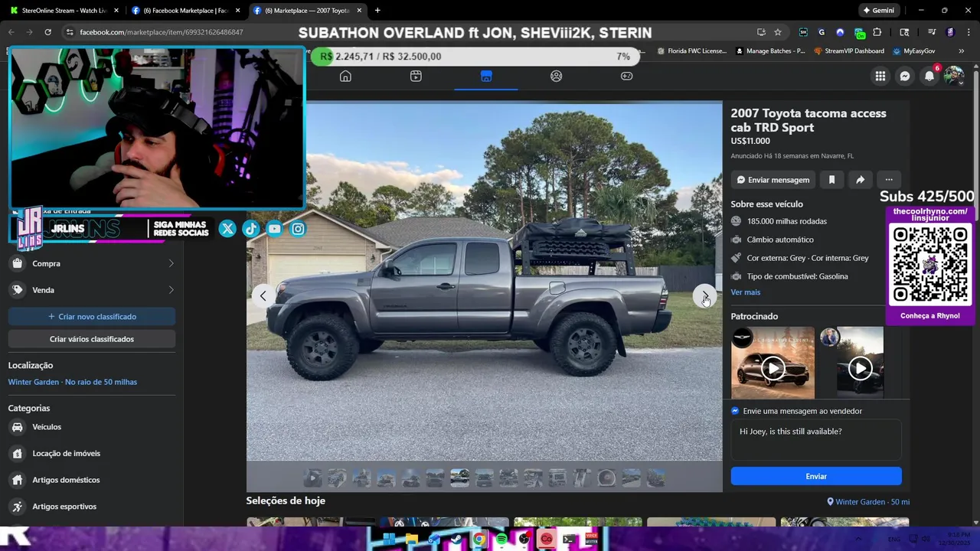Open Messenger chats icon
Screen dimensions: 980x551
(905, 76)
